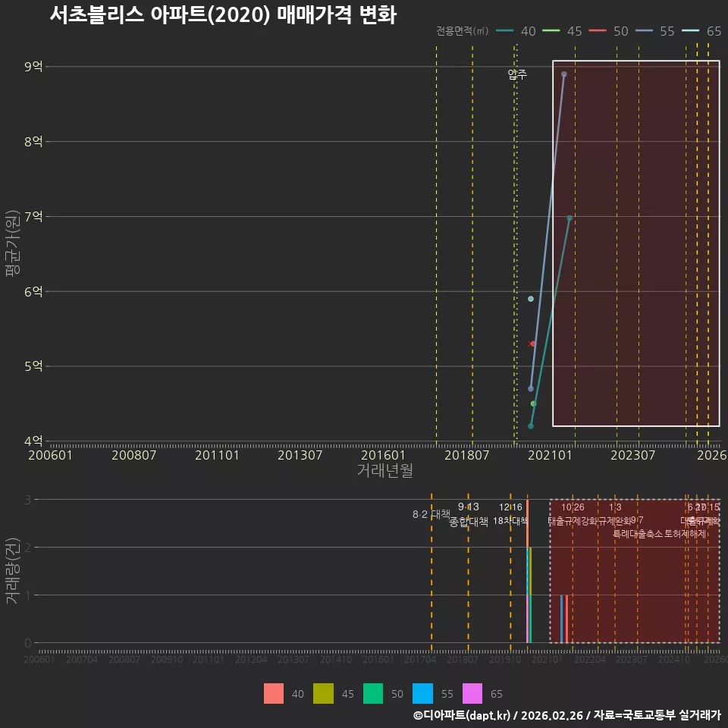This screenshot has height=728, width=728.
Task: Click the '12·16 18차대책' policy label
Action: tap(510, 514)
